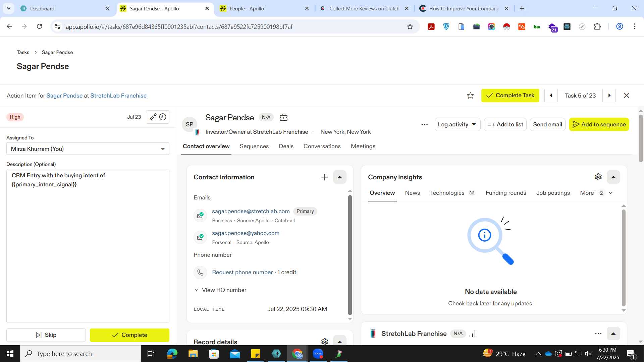Open File Explorer from taskbar
This screenshot has width=644, height=362.
pyautogui.click(x=193, y=354)
